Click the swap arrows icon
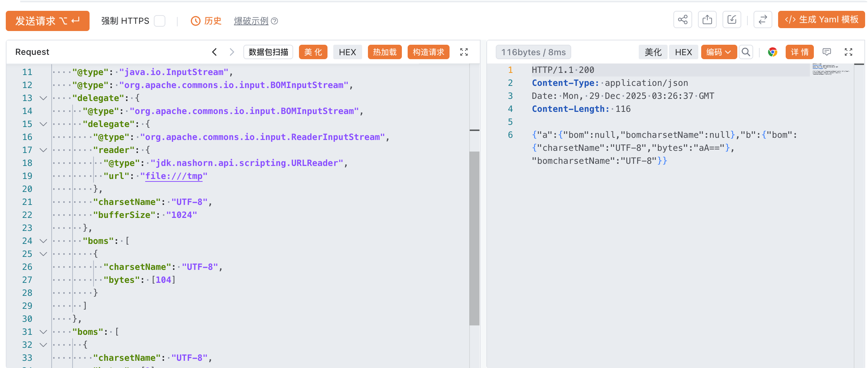The height and width of the screenshot is (368, 868). point(763,19)
